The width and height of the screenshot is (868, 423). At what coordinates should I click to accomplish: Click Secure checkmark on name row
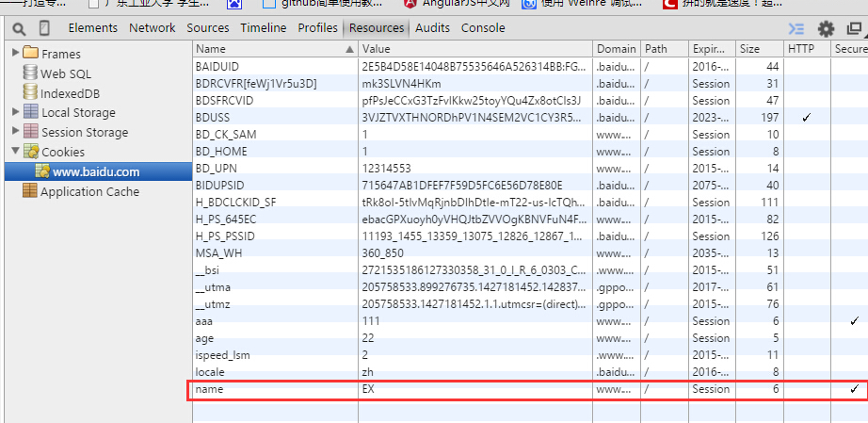(854, 389)
